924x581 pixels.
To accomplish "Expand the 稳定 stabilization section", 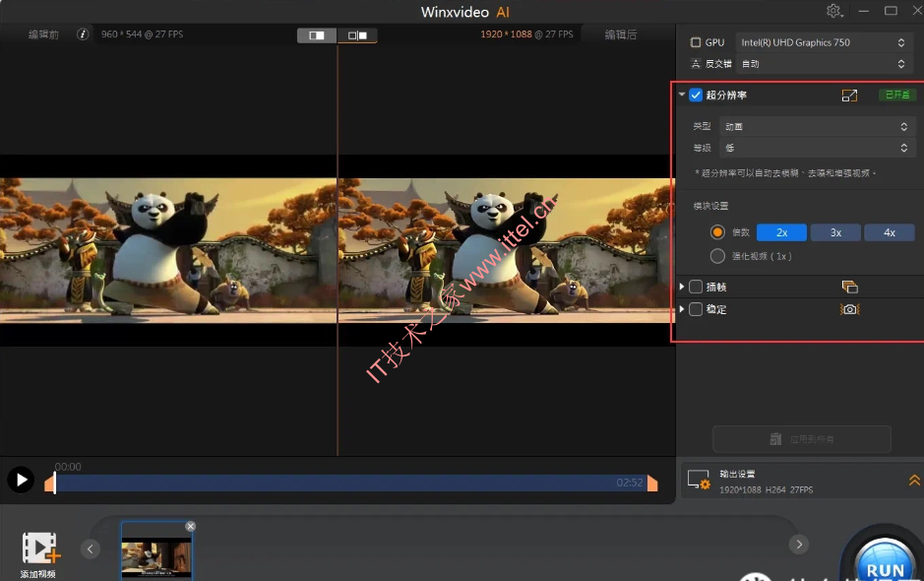I will point(682,309).
